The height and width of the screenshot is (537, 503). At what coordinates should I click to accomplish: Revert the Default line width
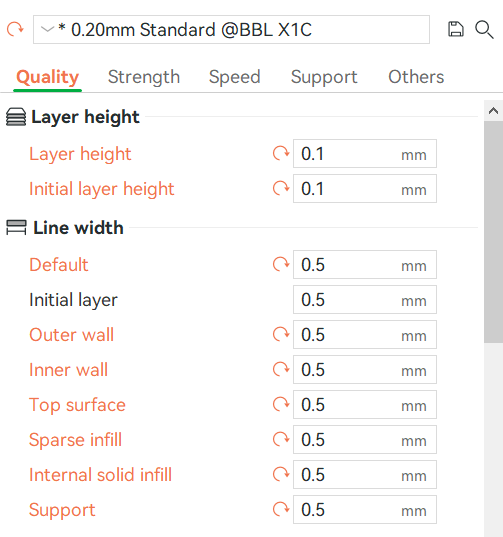click(281, 264)
